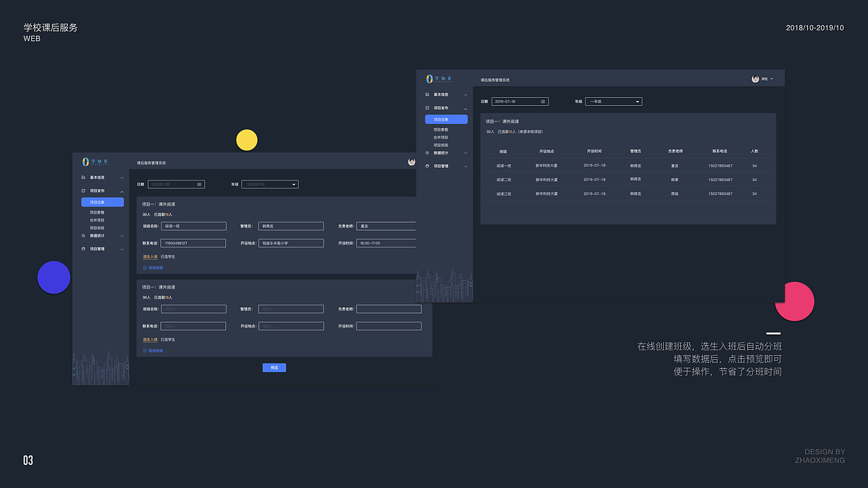Open the 郑伦 user menu caret
The height and width of the screenshot is (488, 868).
click(772, 79)
